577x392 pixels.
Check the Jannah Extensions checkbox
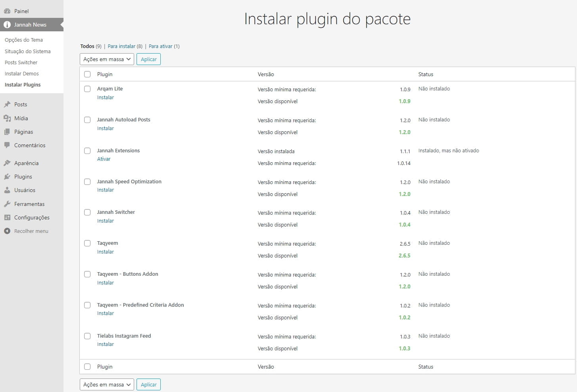coord(87,151)
